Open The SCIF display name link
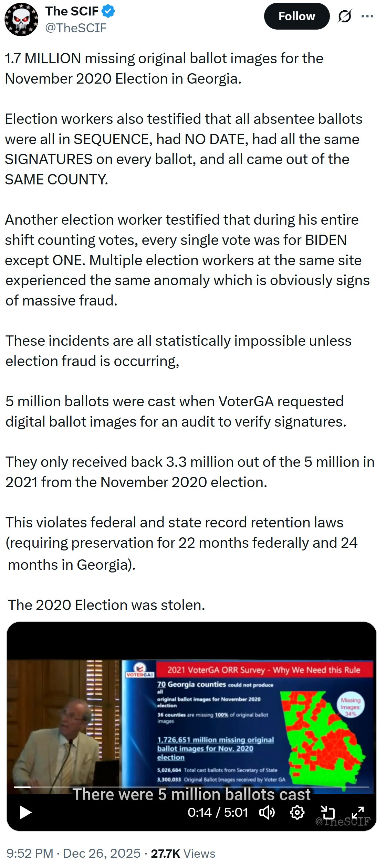Image resolution: width=386 pixels, height=868 pixels. (72, 11)
